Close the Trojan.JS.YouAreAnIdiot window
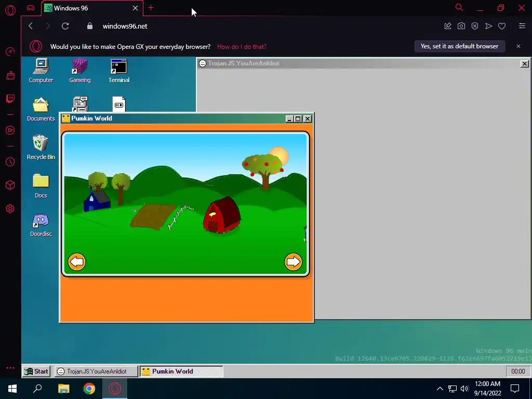Viewport: 532px width, 399px height. click(x=525, y=63)
